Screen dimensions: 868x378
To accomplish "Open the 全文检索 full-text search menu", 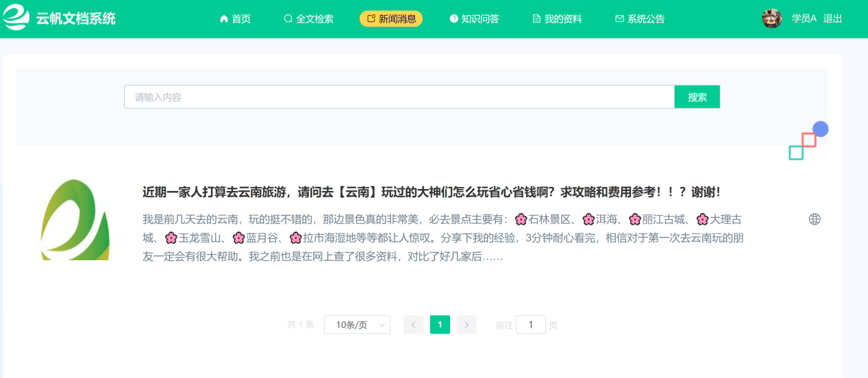I will (309, 19).
